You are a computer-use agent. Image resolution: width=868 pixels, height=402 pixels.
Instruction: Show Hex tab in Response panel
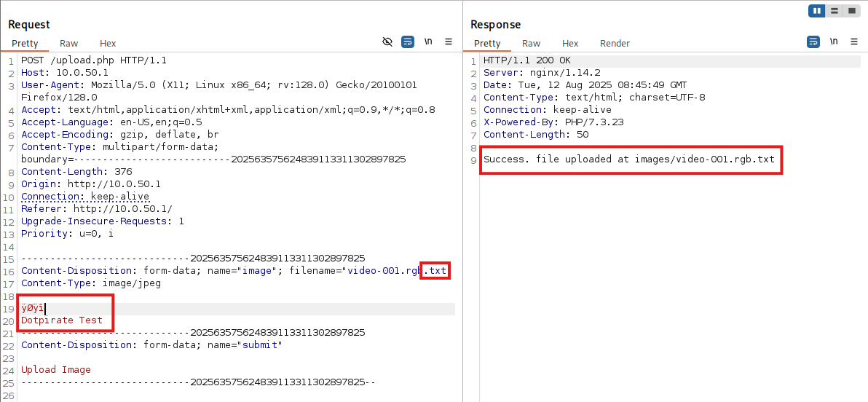(570, 44)
